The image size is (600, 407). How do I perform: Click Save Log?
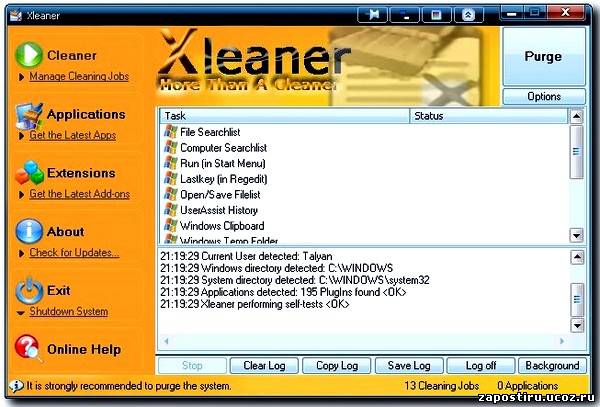pos(409,366)
